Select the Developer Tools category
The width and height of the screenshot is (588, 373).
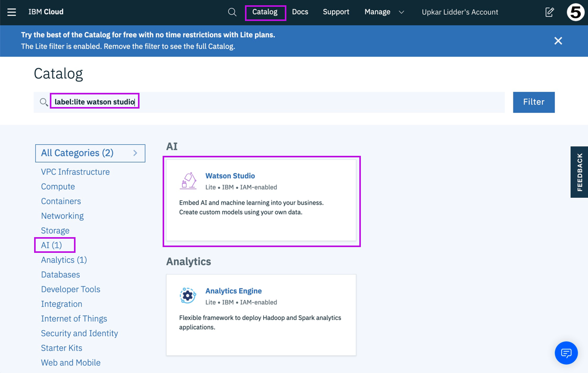click(x=70, y=289)
